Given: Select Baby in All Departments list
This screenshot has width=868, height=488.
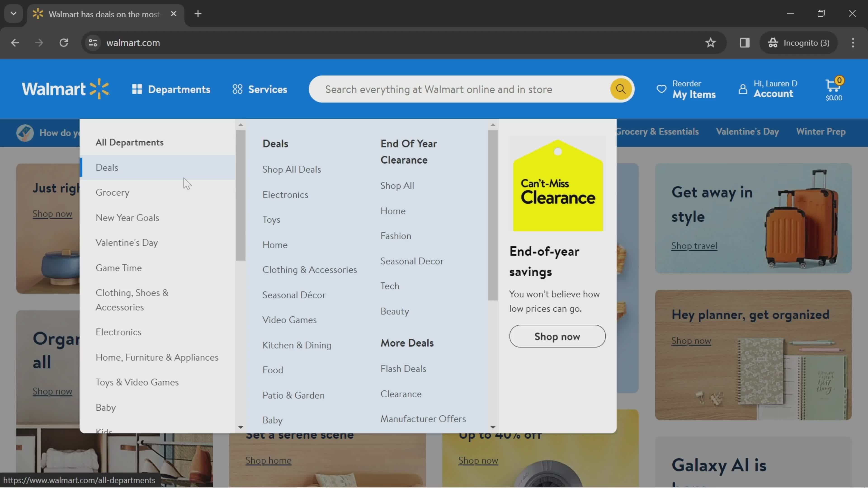Looking at the screenshot, I should pyautogui.click(x=106, y=408).
